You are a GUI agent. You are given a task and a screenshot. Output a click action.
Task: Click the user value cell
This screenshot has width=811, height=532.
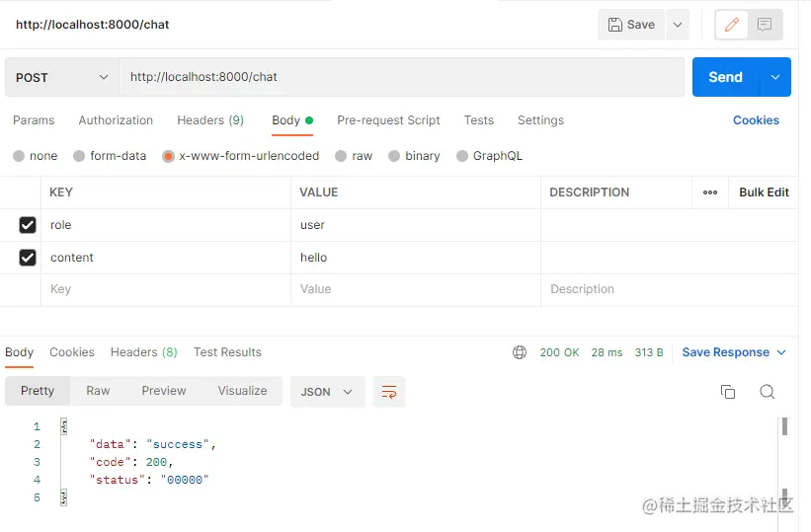[416, 225]
